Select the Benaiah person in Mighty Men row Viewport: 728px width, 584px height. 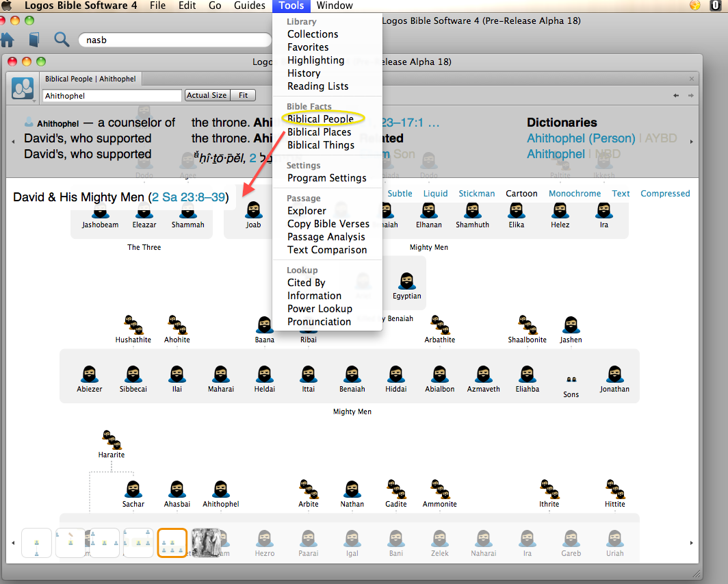(x=352, y=374)
